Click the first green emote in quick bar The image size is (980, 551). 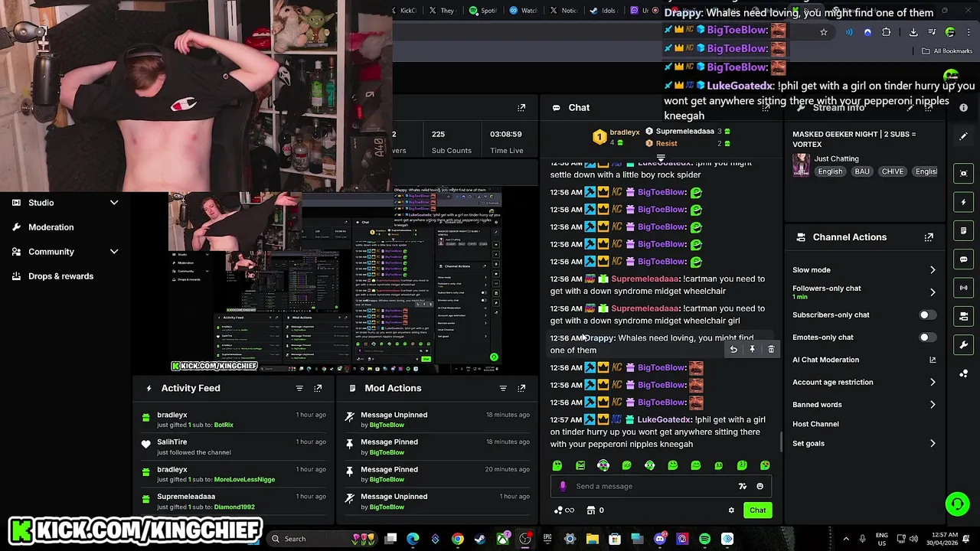557,465
